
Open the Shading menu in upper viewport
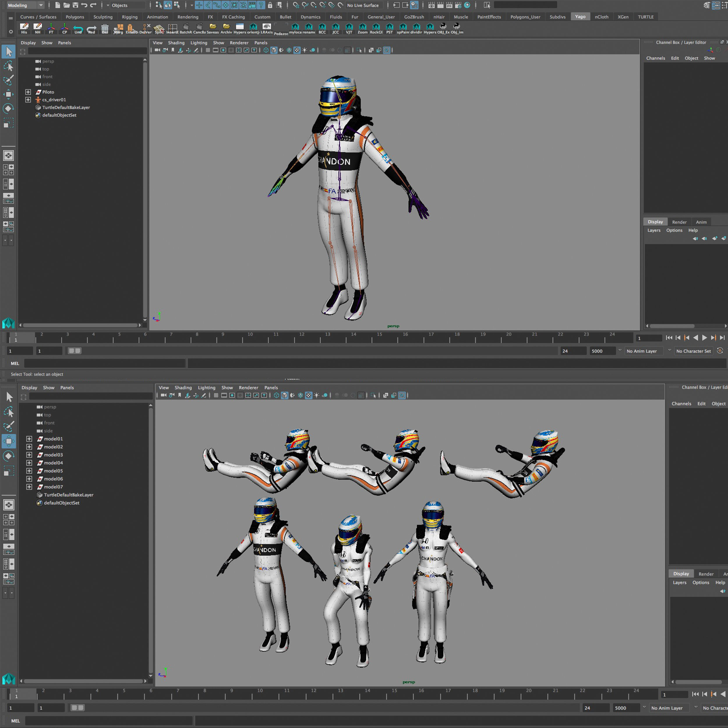pos(176,43)
